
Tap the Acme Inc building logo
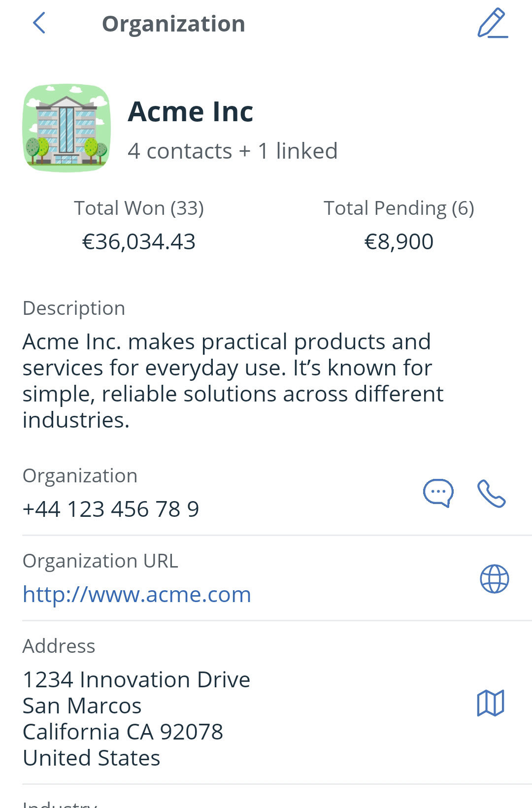[x=67, y=128]
